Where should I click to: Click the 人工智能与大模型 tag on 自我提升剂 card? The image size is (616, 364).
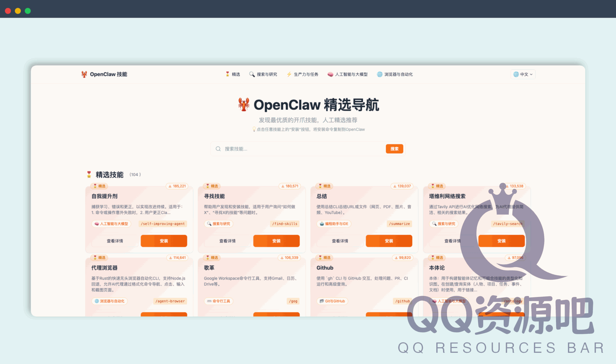point(111,224)
